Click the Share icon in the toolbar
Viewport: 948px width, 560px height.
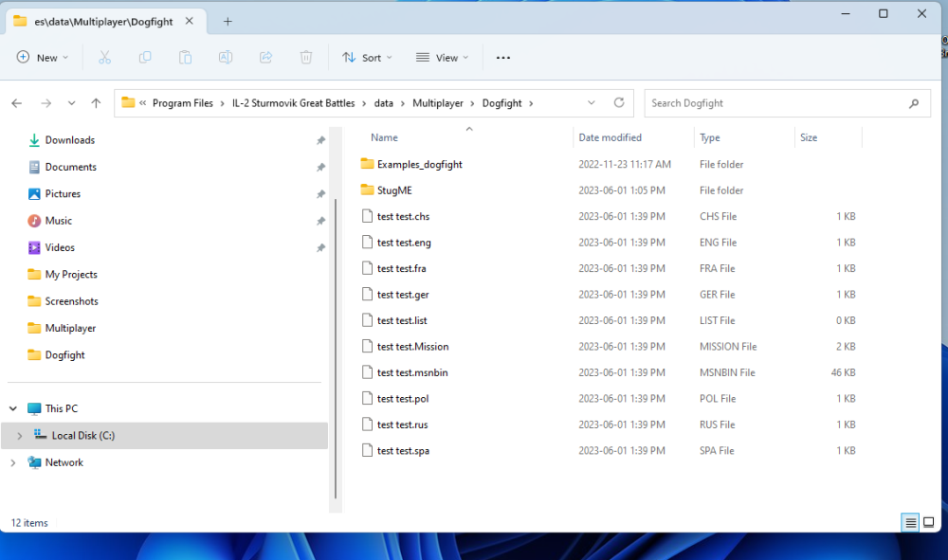point(265,58)
